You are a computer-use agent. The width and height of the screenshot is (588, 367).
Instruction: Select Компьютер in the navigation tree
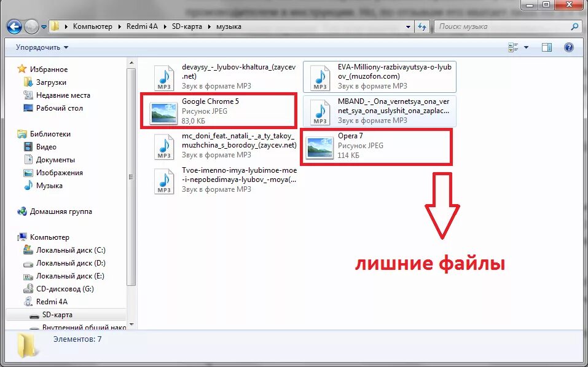pos(50,237)
